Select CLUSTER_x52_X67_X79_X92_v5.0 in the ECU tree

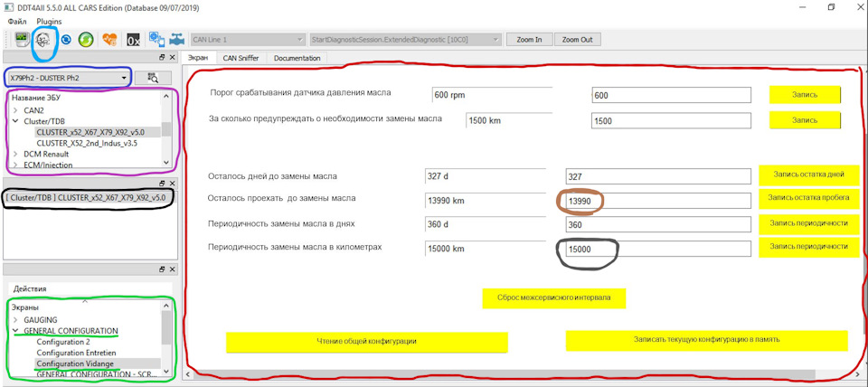(90, 132)
